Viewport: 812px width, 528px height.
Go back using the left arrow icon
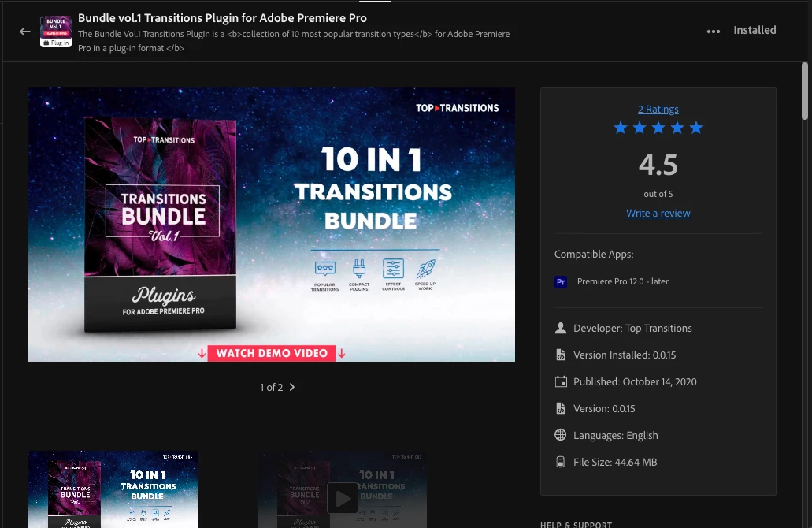(25, 32)
